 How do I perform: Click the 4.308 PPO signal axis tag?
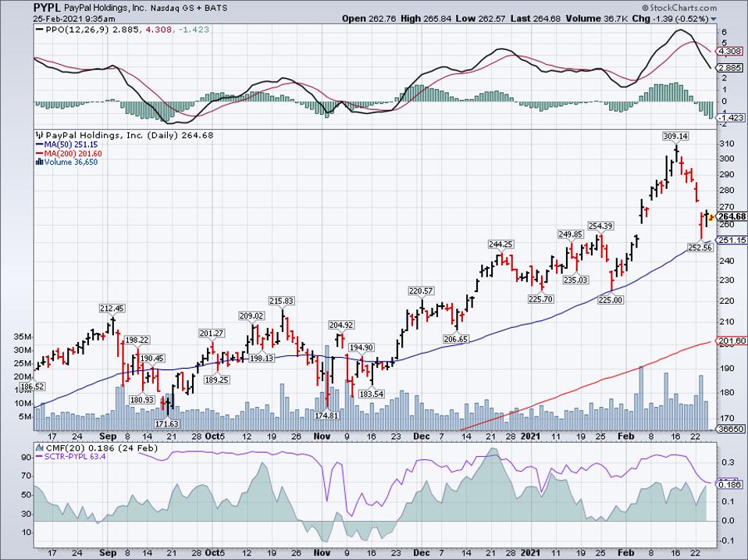point(730,51)
